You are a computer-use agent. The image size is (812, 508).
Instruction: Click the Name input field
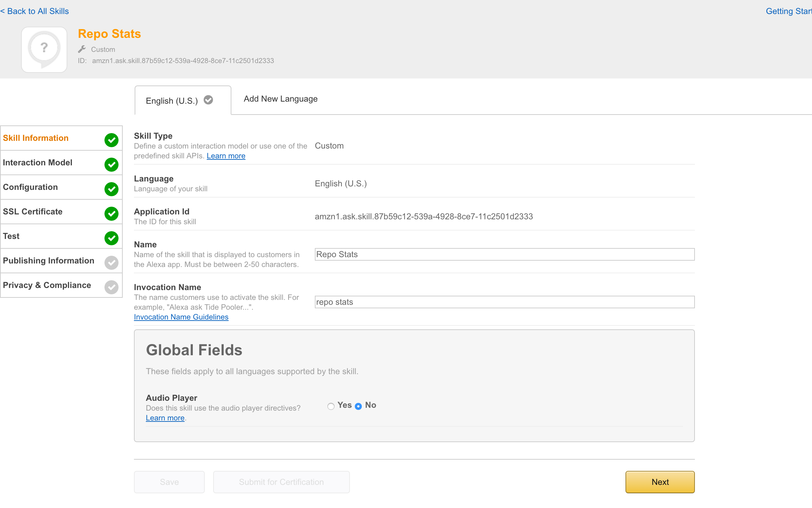(505, 254)
